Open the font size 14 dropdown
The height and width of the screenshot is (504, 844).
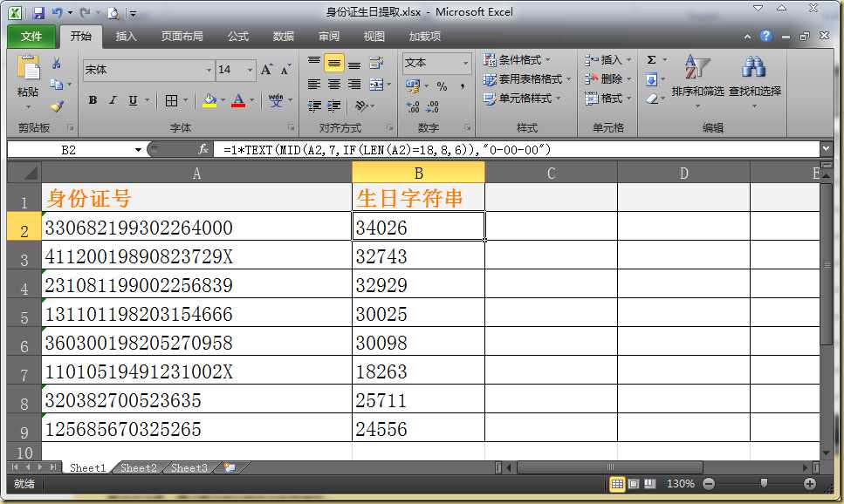tap(250, 70)
